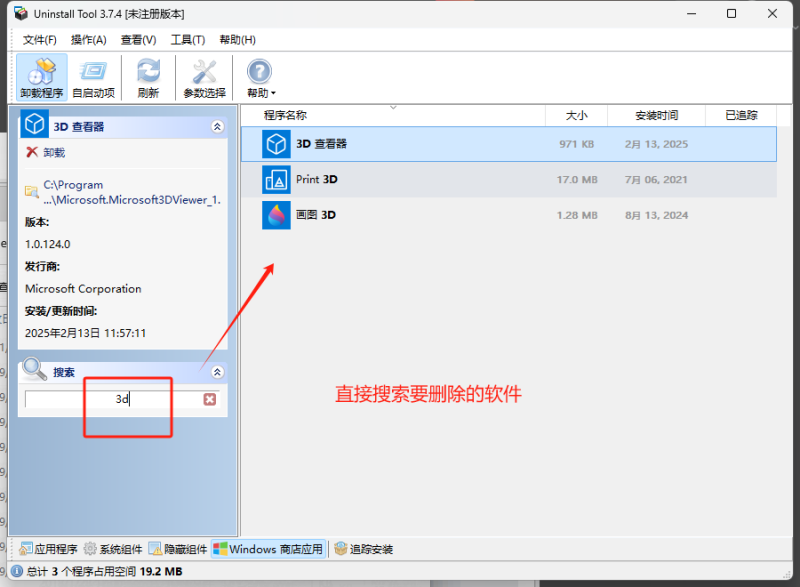Click the 17.0 MB size cell
This screenshot has width=800, height=587.
577,180
